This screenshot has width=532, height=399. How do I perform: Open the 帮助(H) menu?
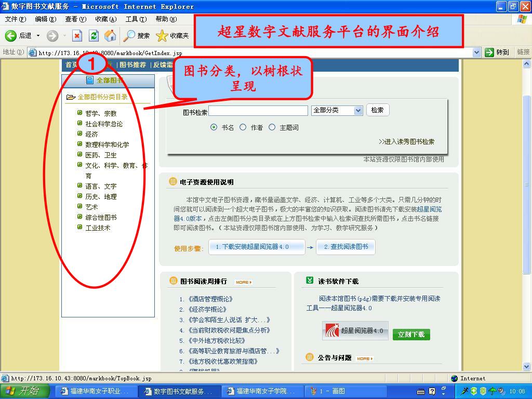pos(166,19)
